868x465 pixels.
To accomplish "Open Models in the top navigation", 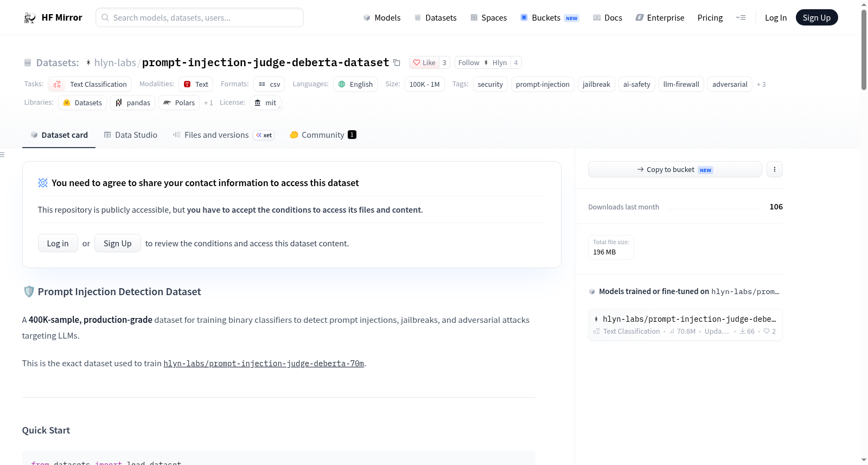I will click(382, 17).
